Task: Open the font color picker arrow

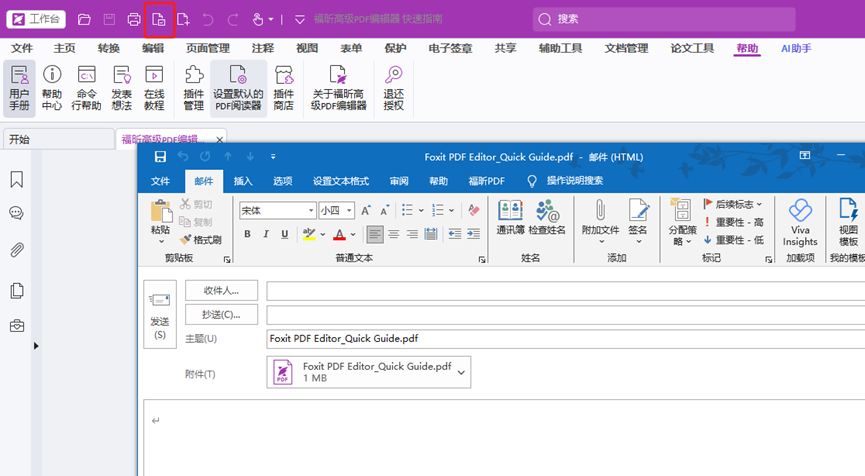Action: click(353, 235)
